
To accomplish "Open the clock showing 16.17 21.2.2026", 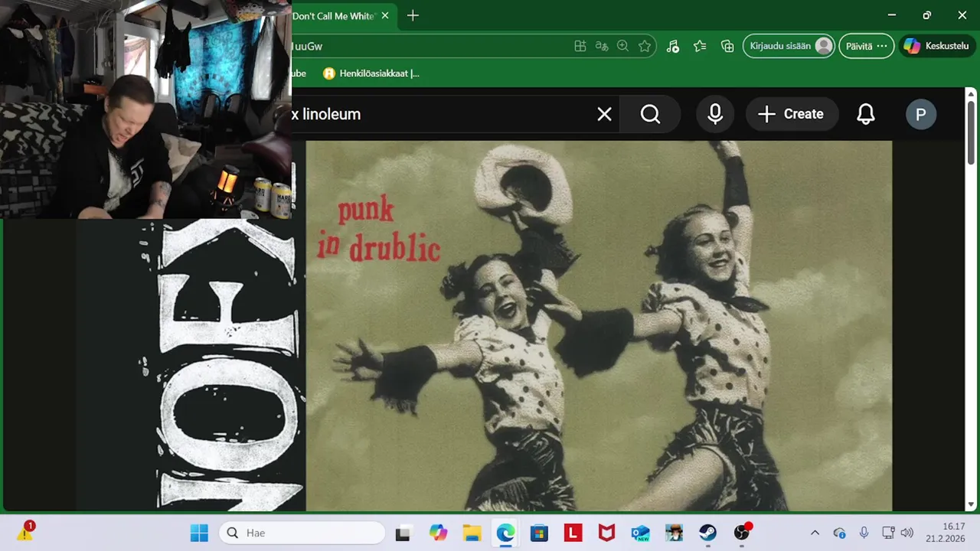I will pos(945,533).
